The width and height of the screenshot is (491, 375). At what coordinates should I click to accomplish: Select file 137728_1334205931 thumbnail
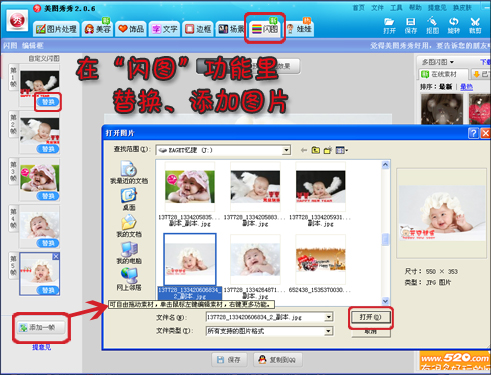(x=321, y=187)
